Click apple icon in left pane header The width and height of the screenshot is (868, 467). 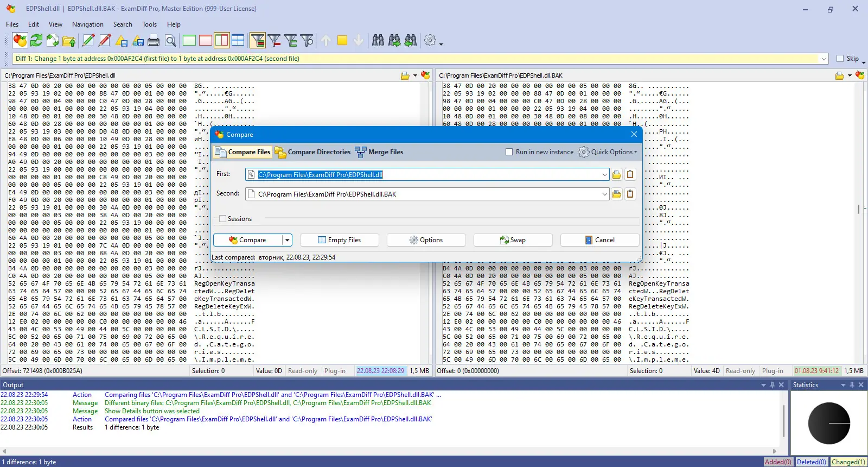[425, 75]
